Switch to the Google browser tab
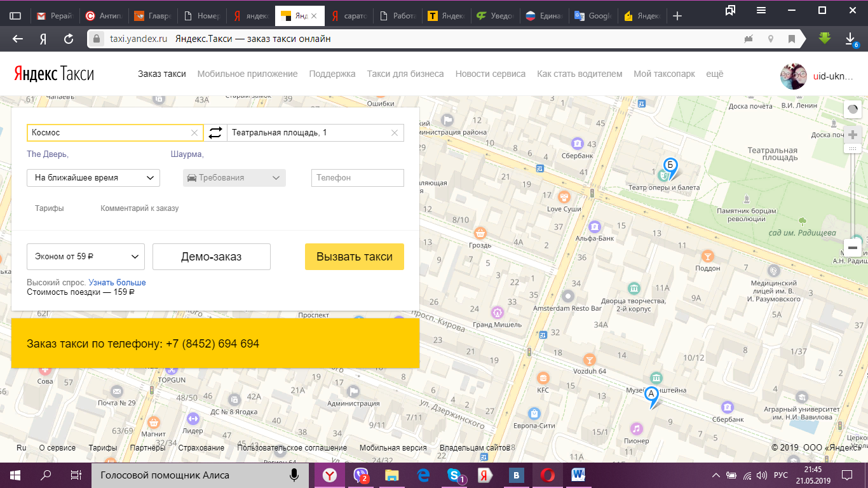868x488 pixels. pos(592,17)
